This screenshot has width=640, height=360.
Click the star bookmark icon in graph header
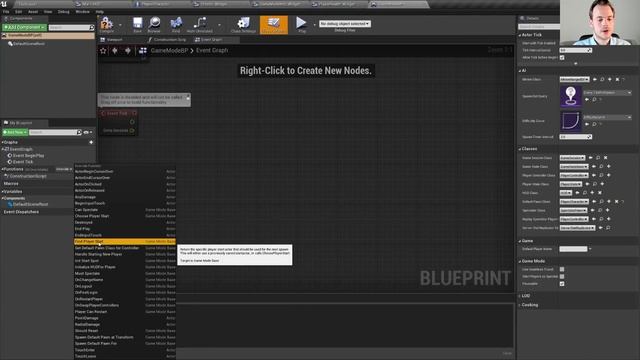[103, 51]
